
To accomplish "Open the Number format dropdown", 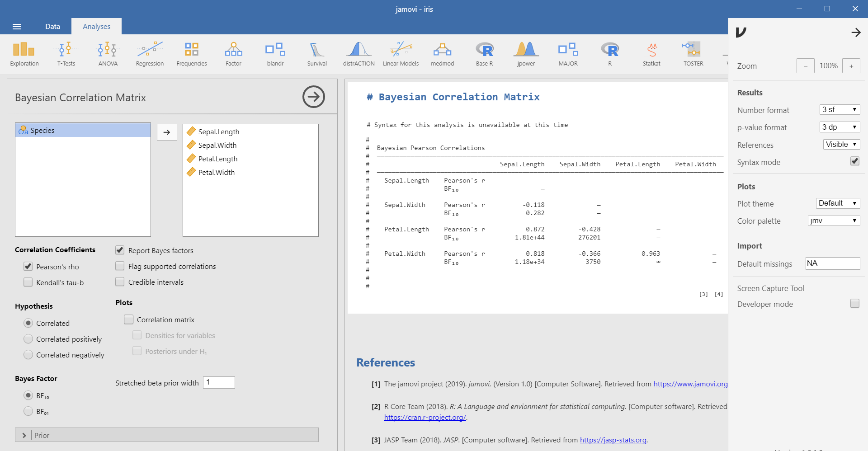I will [840, 110].
